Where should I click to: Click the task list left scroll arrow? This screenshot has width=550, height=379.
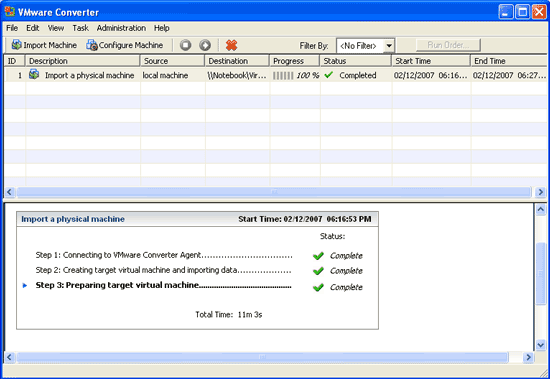[9, 192]
